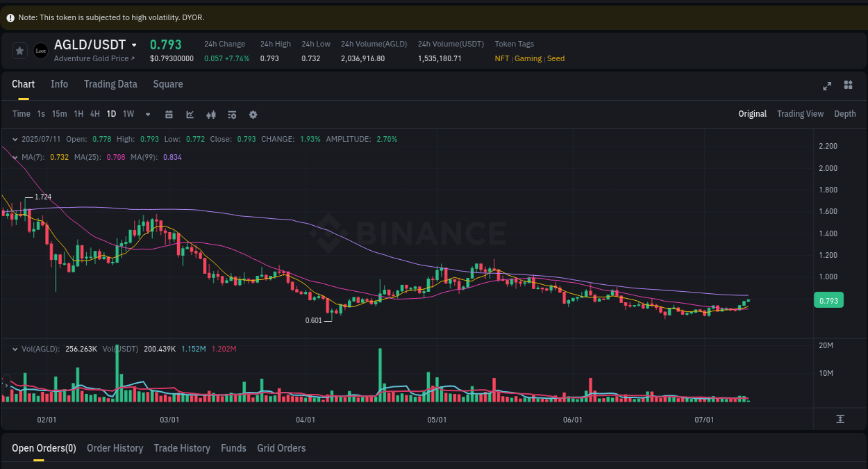Switch timeframe to 1H
Image resolution: width=868 pixels, height=469 pixels.
coord(78,113)
